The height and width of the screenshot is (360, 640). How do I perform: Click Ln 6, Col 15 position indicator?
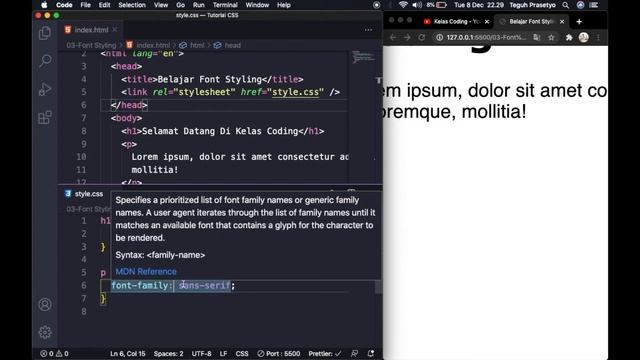(x=128, y=353)
